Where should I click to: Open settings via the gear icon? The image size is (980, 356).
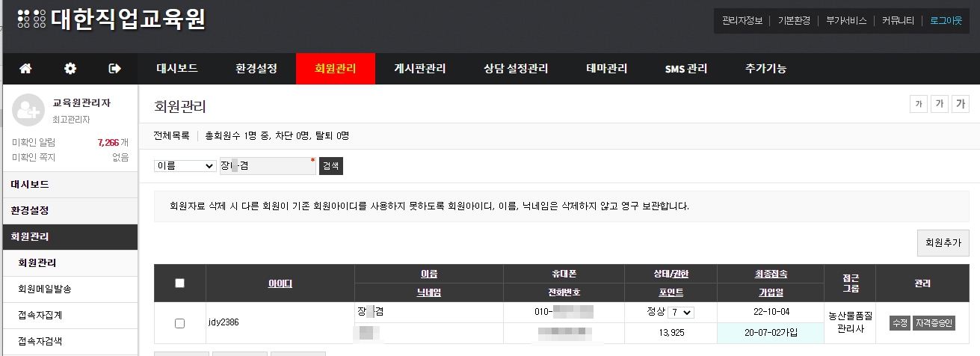coord(70,69)
